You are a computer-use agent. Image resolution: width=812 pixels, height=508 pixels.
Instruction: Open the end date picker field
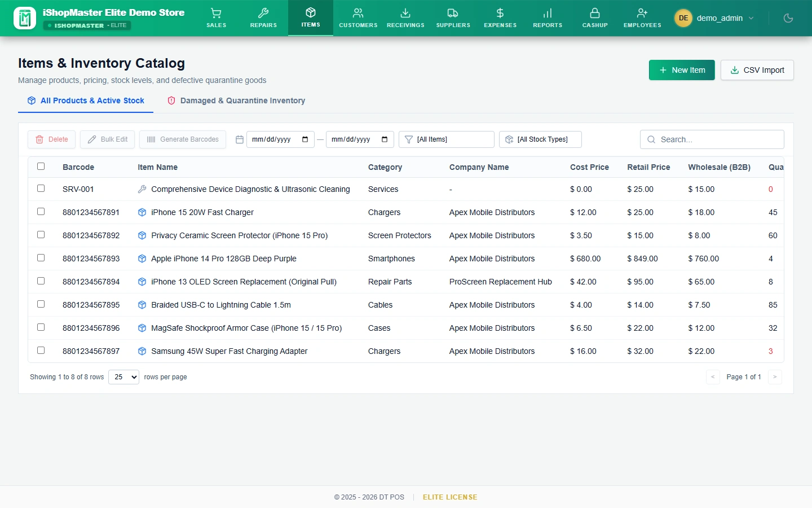point(360,139)
